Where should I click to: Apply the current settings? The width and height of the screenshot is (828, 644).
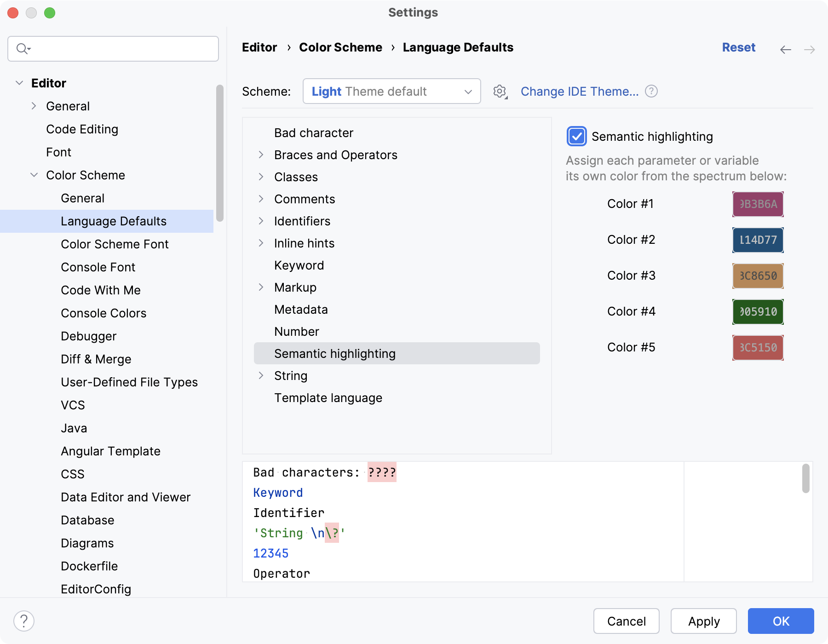coord(703,621)
